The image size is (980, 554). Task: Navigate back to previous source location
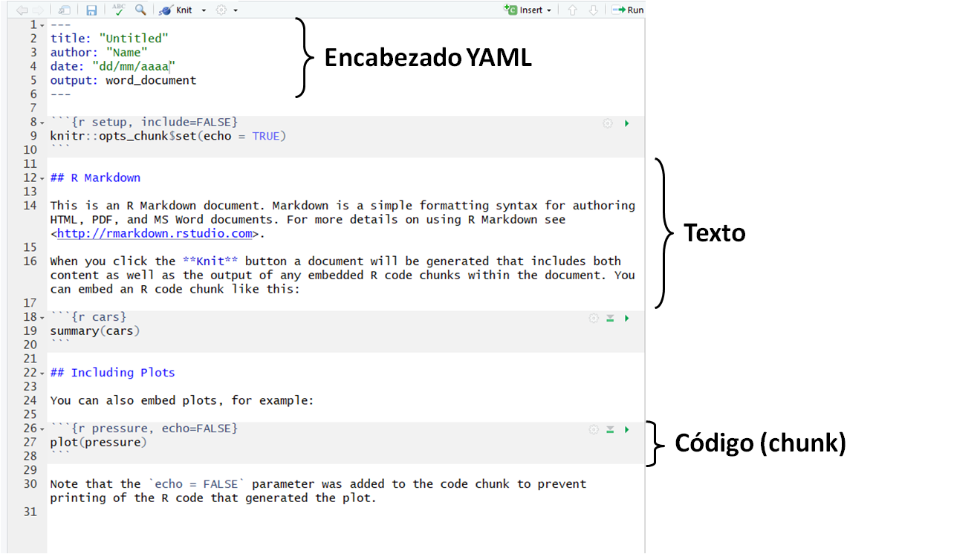22,10
